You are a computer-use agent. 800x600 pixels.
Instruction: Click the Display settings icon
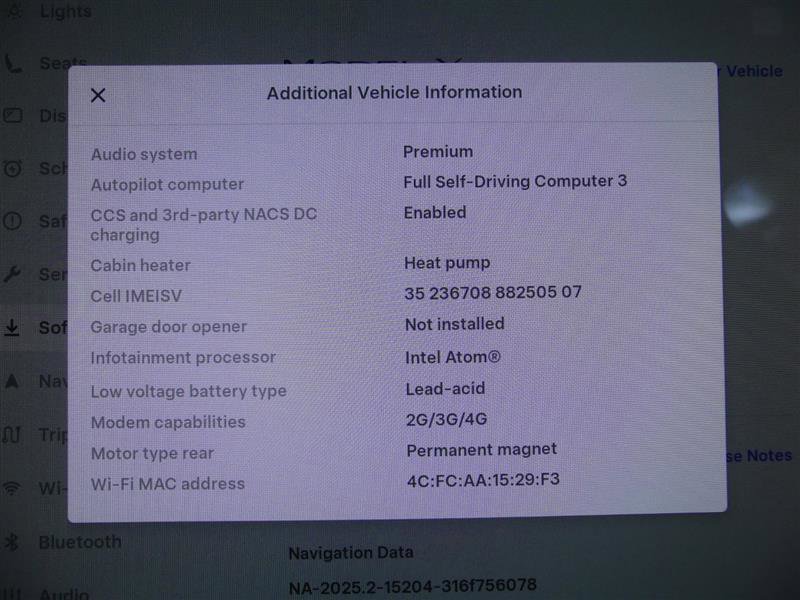tap(12, 116)
